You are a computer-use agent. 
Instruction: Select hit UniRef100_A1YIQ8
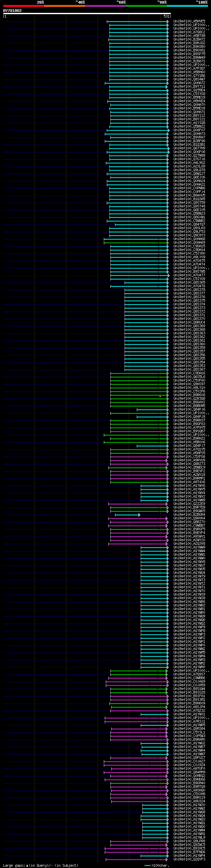click(189, 123)
